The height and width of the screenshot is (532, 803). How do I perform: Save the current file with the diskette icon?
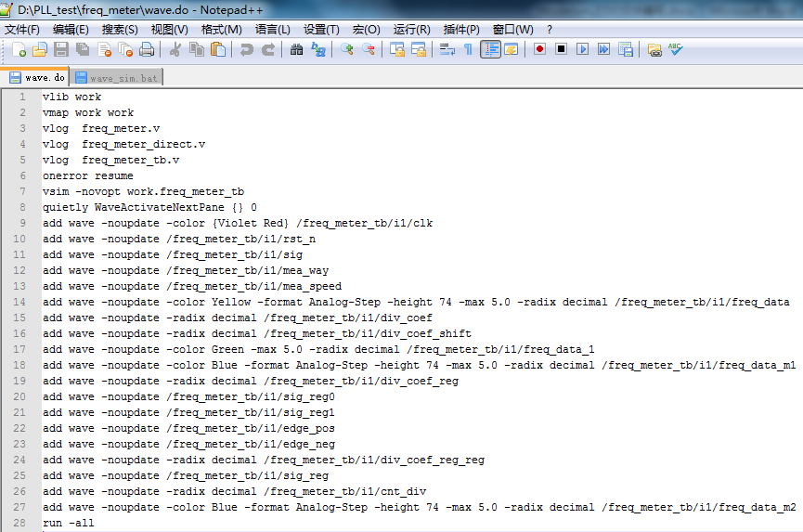(x=61, y=49)
